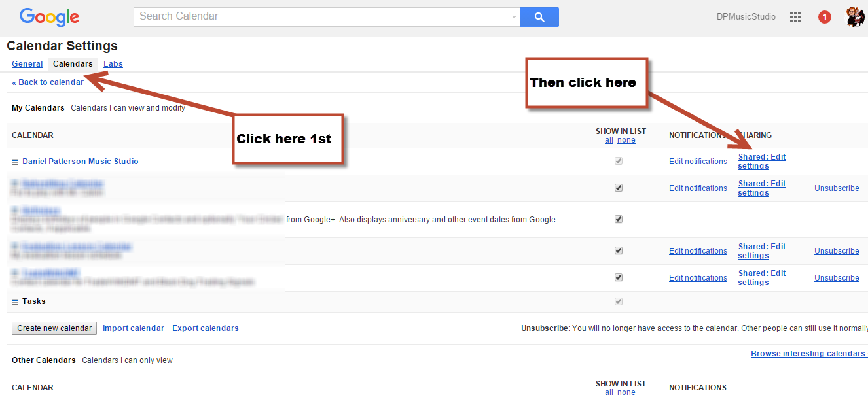Click the blue search magnifier button
The width and height of the screenshot is (868, 395).
539,17
